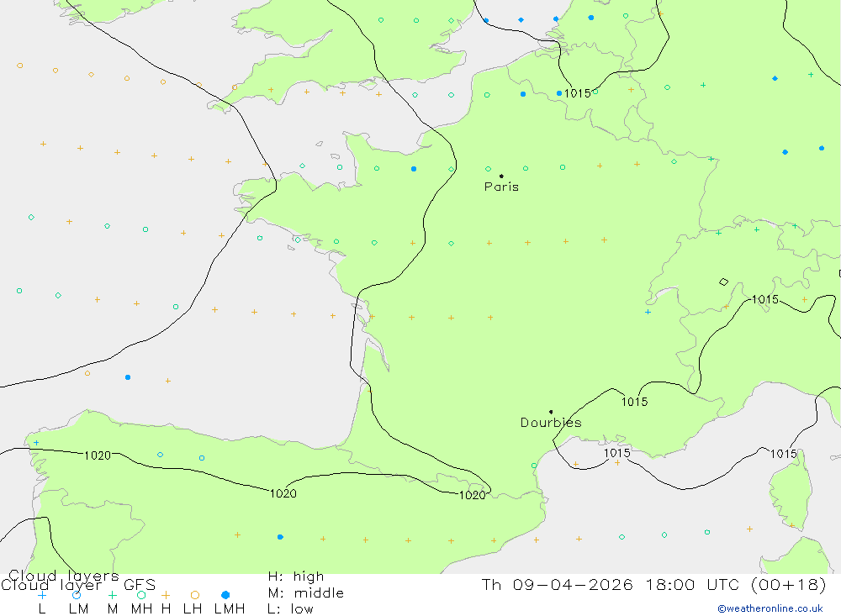The height and width of the screenshot is (616, 841).
Task: Click the 'Cloud layers' title text
Action: click(63, 577)
